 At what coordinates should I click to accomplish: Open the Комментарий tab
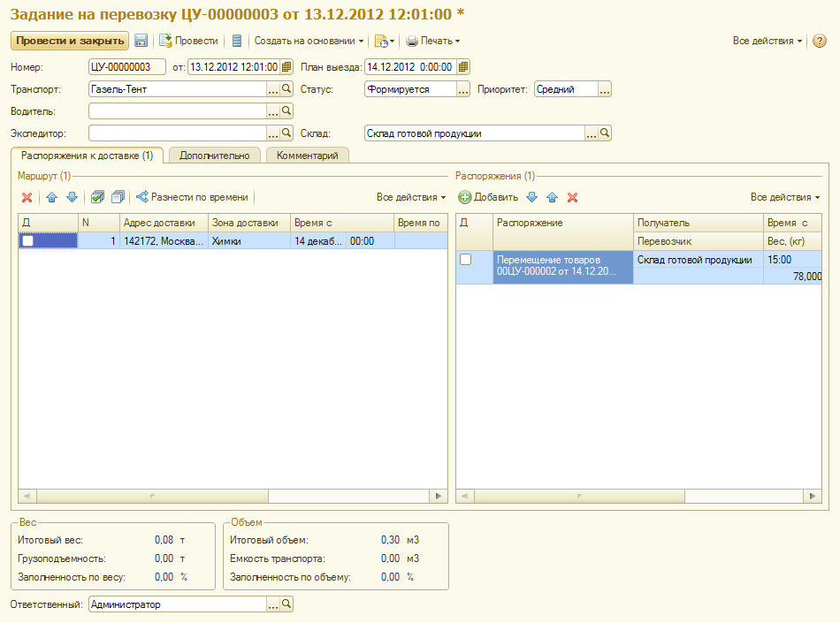pyautogui.click(x=307, y=156)
